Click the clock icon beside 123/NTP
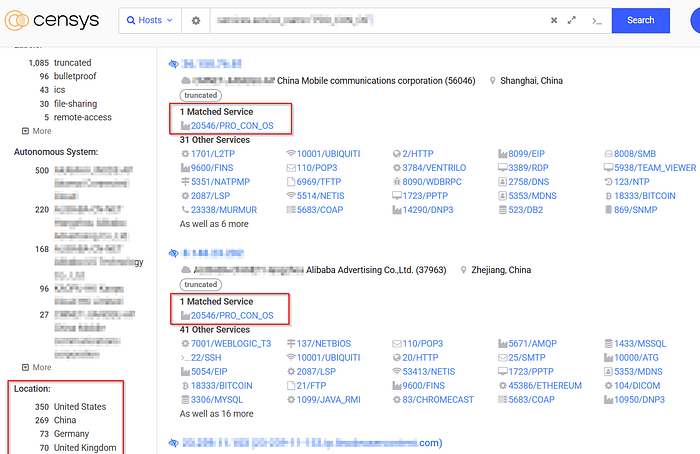 (608, 182)
